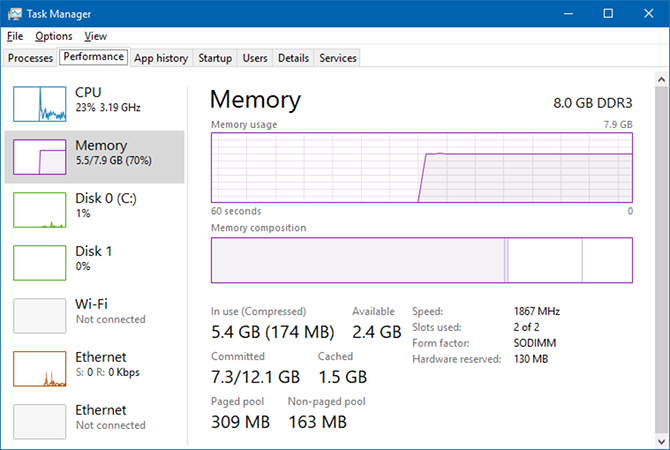This screenshot has width=670, height=450.
Task: Go to the Startup tab
Action: point(214,58)
